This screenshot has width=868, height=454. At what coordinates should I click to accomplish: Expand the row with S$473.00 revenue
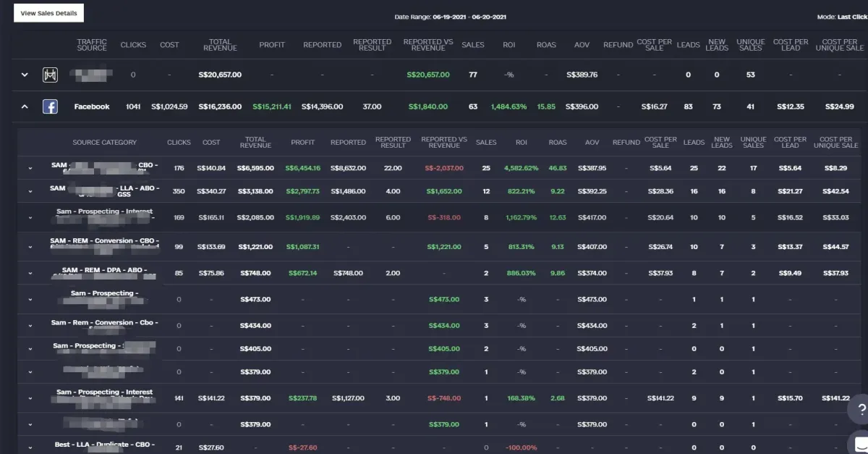pos(30,299)
